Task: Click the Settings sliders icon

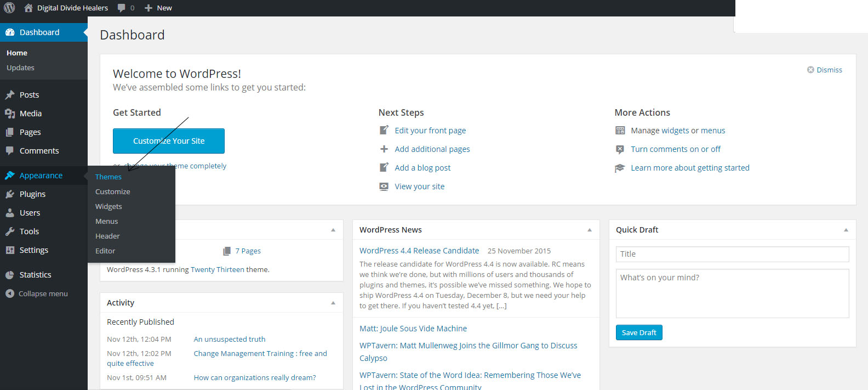Action: (x=10, y=250)
